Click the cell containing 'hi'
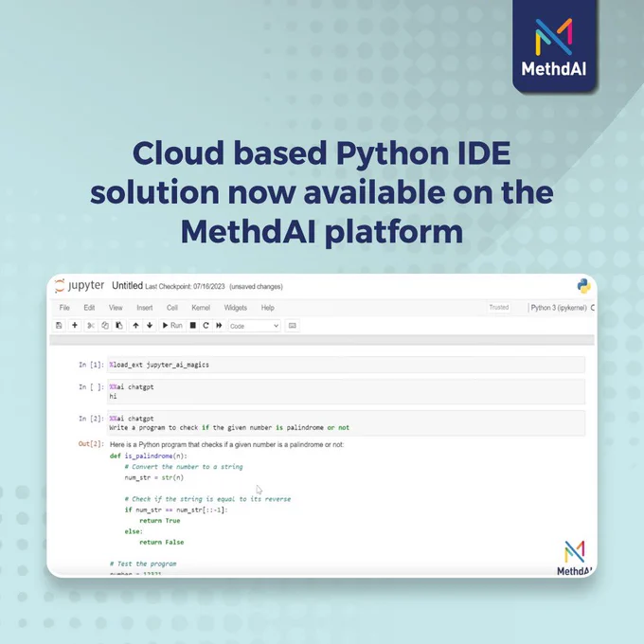This screenshot has height=644, width=644. tap(346, 391)
